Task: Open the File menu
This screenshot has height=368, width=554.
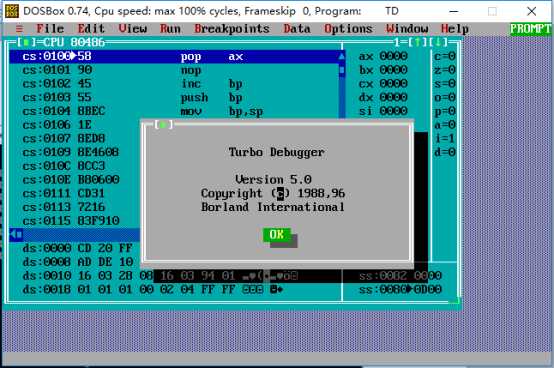Action: (50, 29)
